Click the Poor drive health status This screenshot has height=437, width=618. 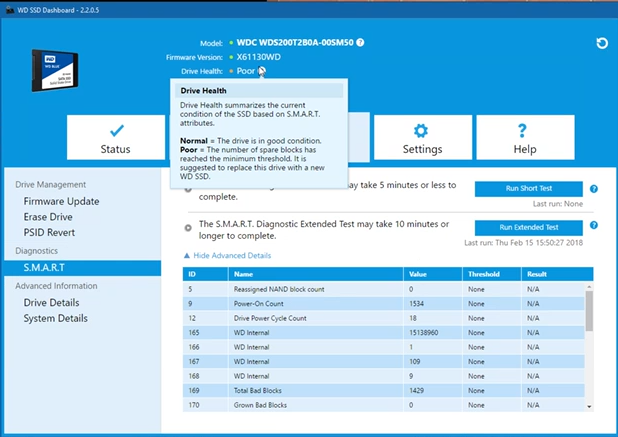246,71
